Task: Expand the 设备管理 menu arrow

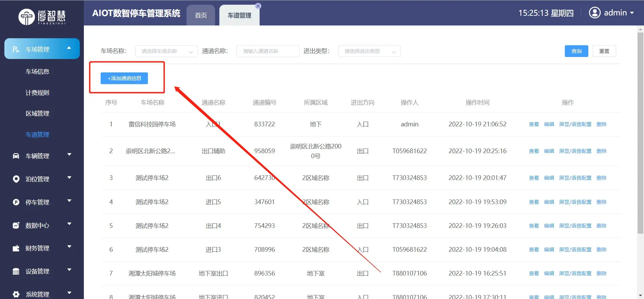Action: point(69,270)
